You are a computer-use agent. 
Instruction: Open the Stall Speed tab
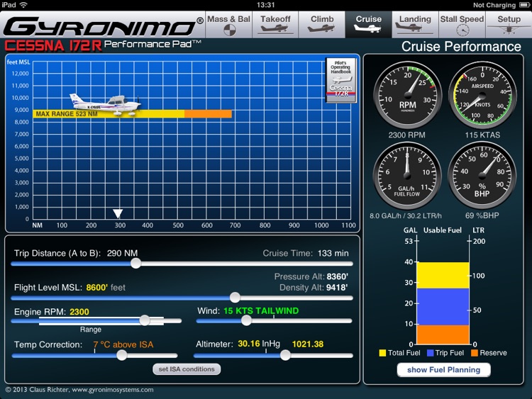point(462,24)
